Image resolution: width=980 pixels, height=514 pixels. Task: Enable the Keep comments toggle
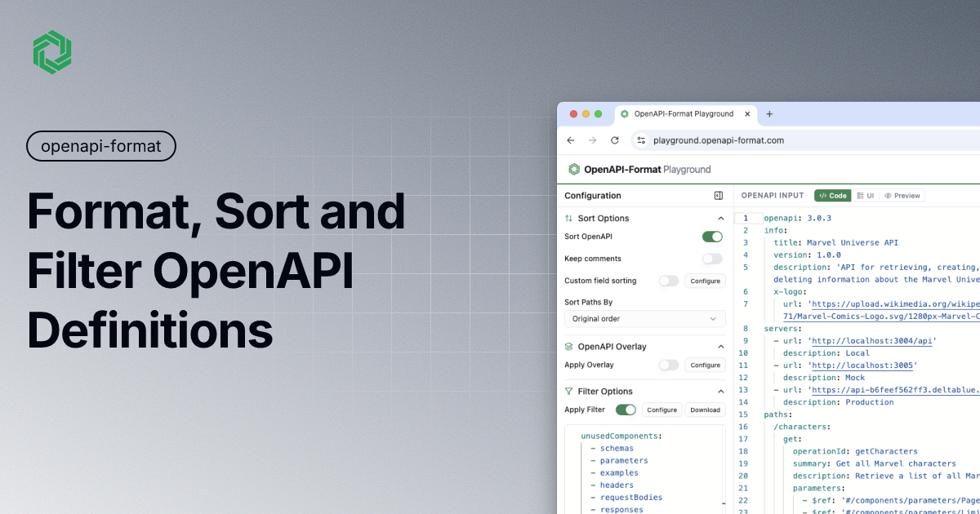coord(711,258)
